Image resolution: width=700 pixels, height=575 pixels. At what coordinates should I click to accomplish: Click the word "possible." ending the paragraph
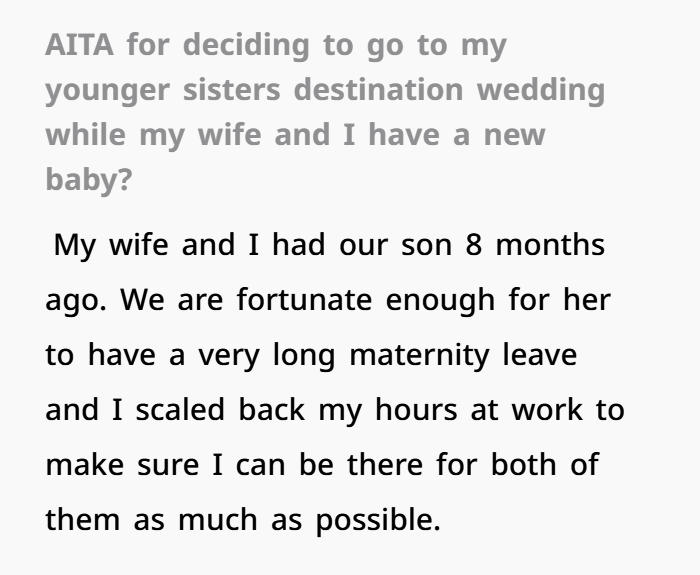pyautogui.click(x=379, y=521)
